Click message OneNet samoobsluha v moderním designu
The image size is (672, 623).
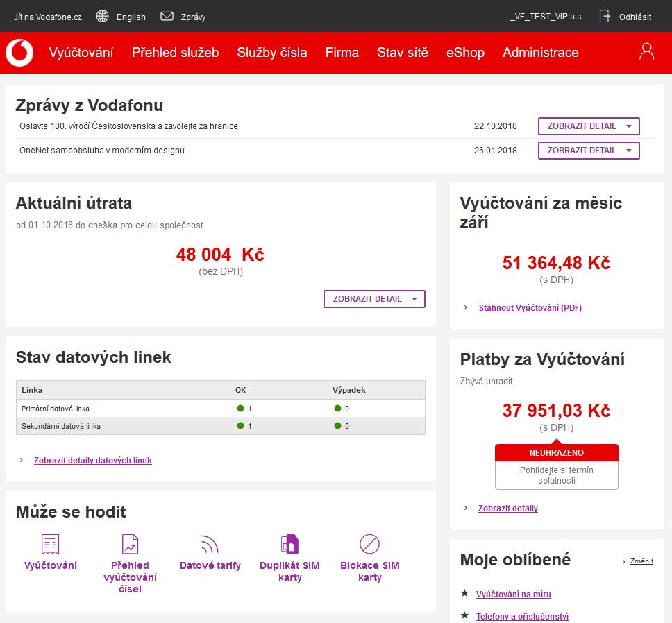click(102, 151)
